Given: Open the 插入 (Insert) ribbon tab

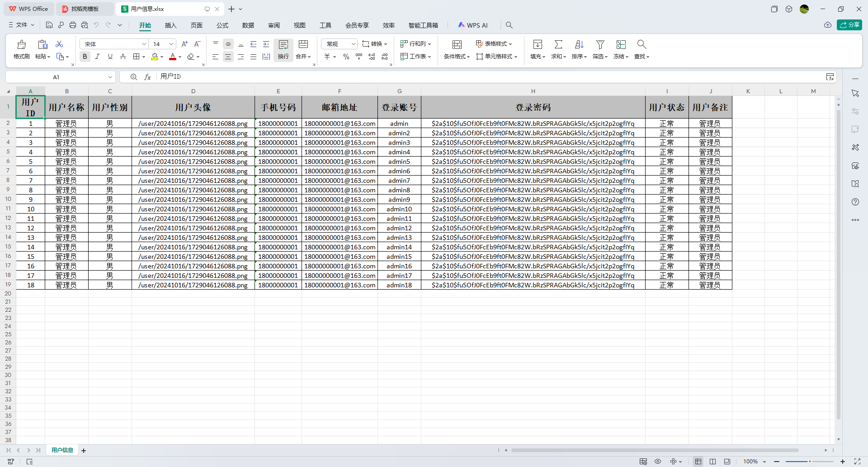Looking at the screenshot, I should 170,25.
